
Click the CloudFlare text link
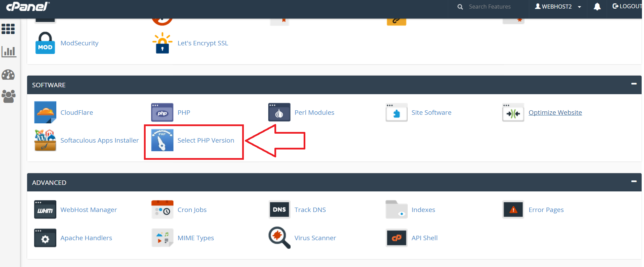pos(77,112)
